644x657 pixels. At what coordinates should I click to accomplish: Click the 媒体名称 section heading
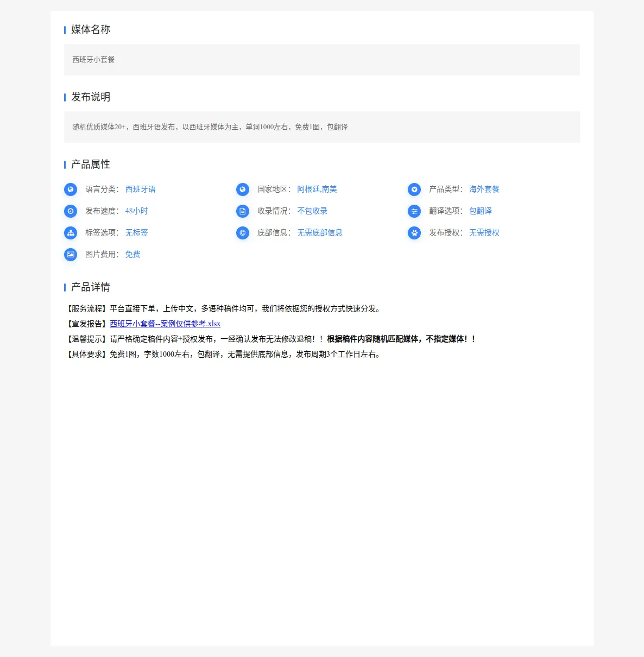pos(91,29)
